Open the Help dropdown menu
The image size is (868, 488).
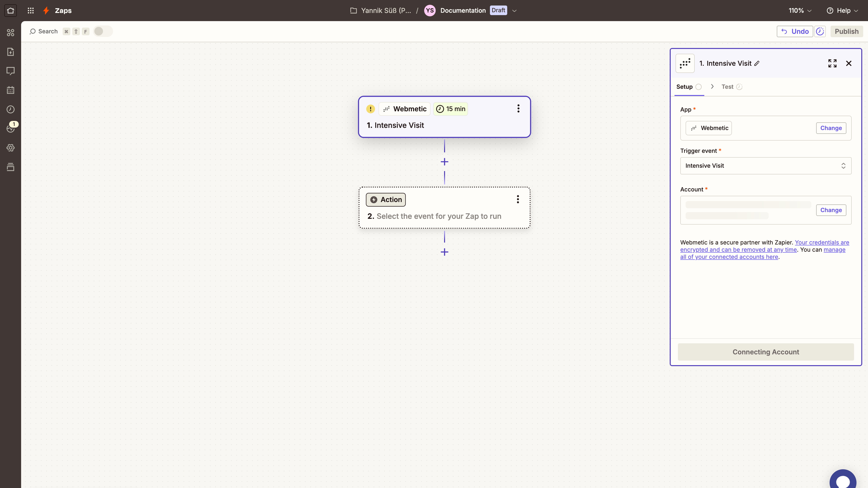[x=842, y=11]
